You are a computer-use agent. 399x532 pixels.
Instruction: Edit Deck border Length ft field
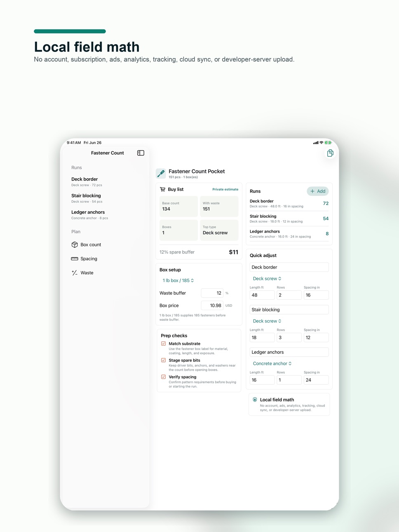[x=262, y=295]
